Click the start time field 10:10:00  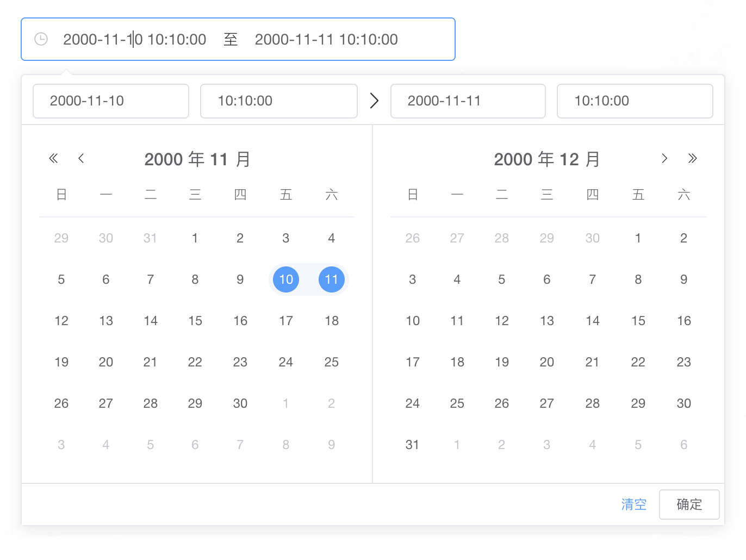(278, 101)
